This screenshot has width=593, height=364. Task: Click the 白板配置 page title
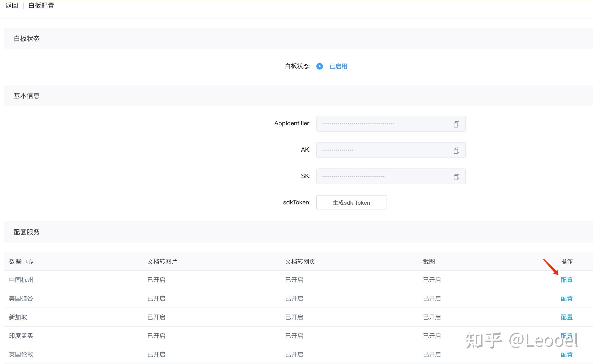point(41,6)
